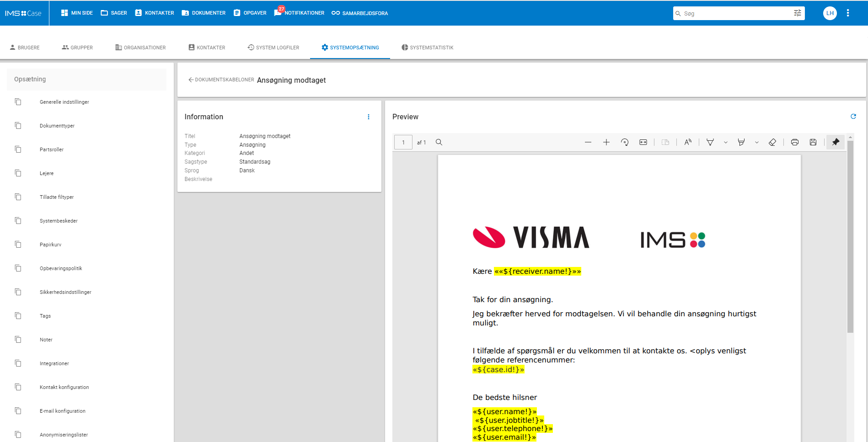Screen dimensions: 868x442
Task: Toggle the pinned toolbar in the viewer
Action: 836,142
